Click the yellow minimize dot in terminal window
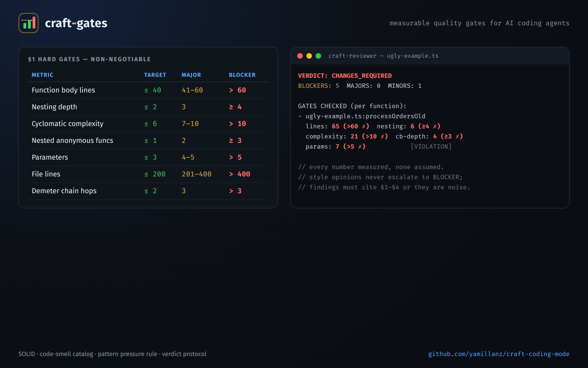This screenshot has height=368, width=588. (309, 56)
